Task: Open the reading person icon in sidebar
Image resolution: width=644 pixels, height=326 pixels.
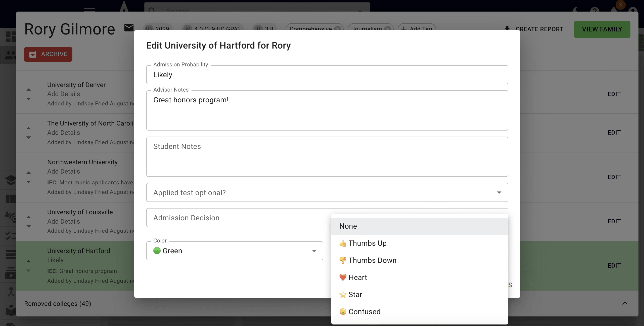Action: click(x=11, y=311)
